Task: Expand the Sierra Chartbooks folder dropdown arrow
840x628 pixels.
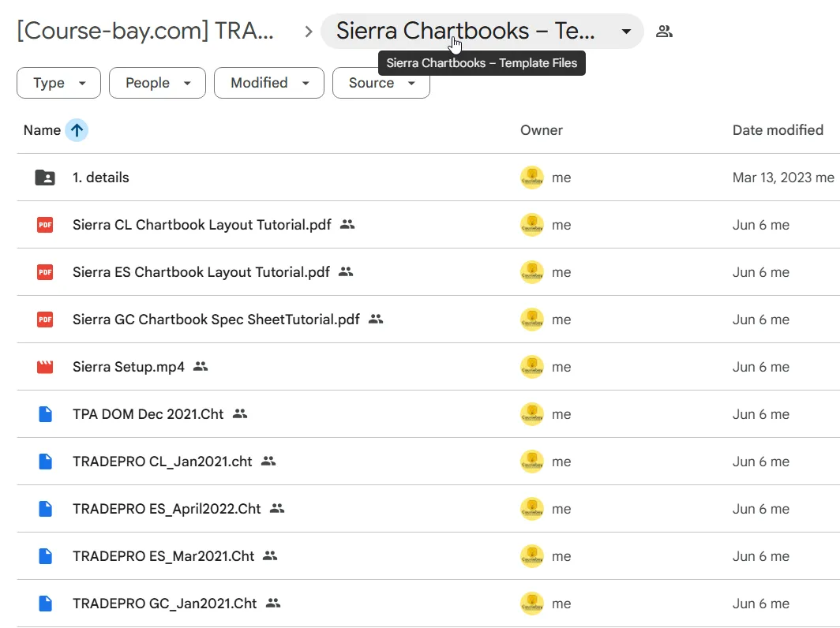Action: tap(626, 32)
